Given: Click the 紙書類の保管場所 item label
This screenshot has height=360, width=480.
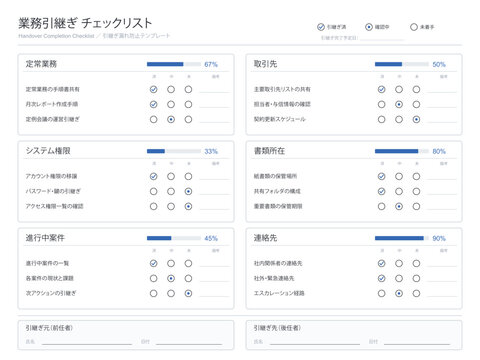Looking at the screenshot, I should tap(275, 176).
